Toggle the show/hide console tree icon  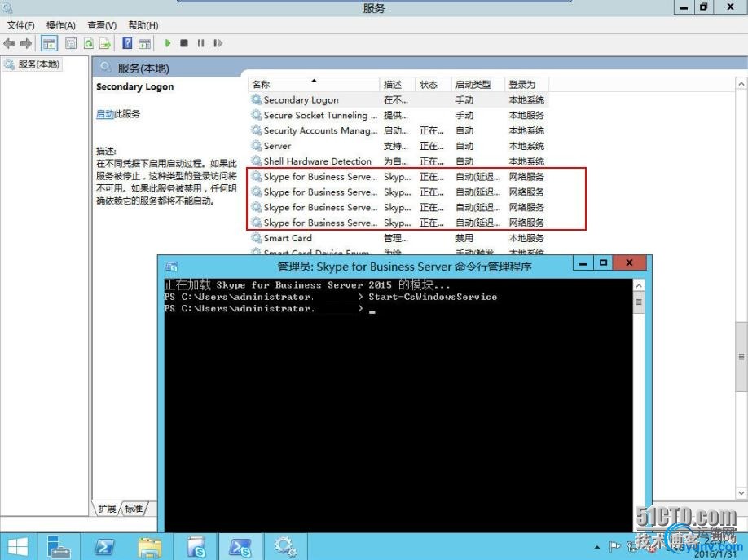pyautogui.click(x=49, y=43)
